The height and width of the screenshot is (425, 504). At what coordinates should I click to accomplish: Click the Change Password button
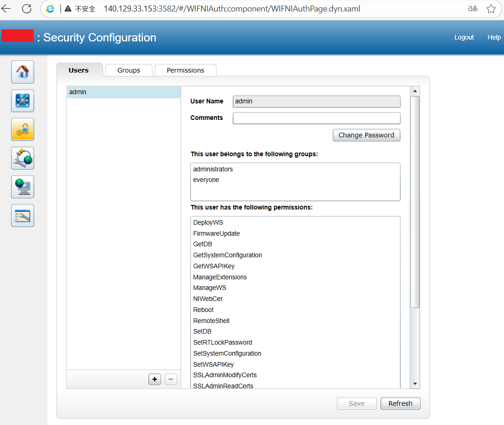367,135
